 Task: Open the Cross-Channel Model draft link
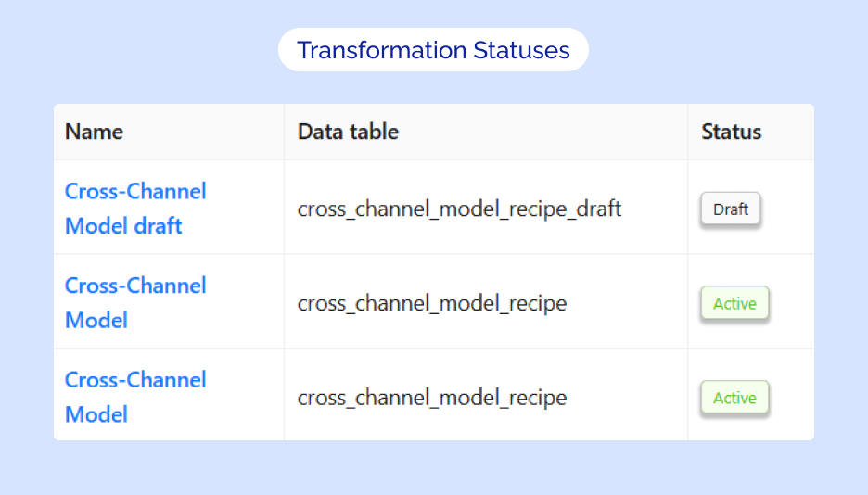pyautogui.click(x=135, y=208)
